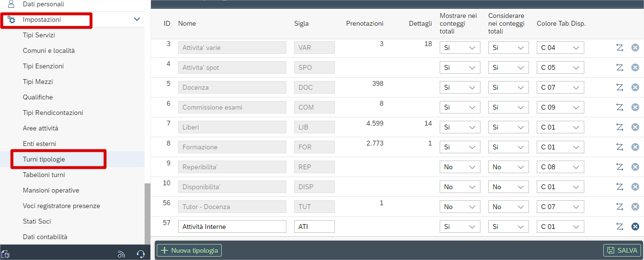
Task: Click swap icon on Attività Interne row
Action: pos(619,227)
